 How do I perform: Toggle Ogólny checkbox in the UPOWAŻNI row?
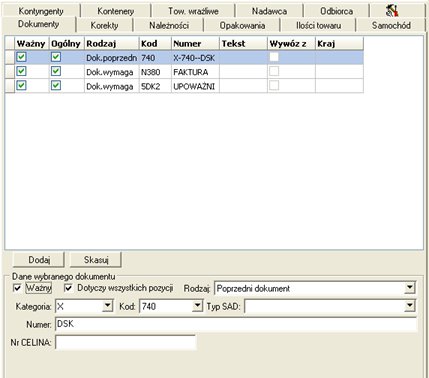56,86
